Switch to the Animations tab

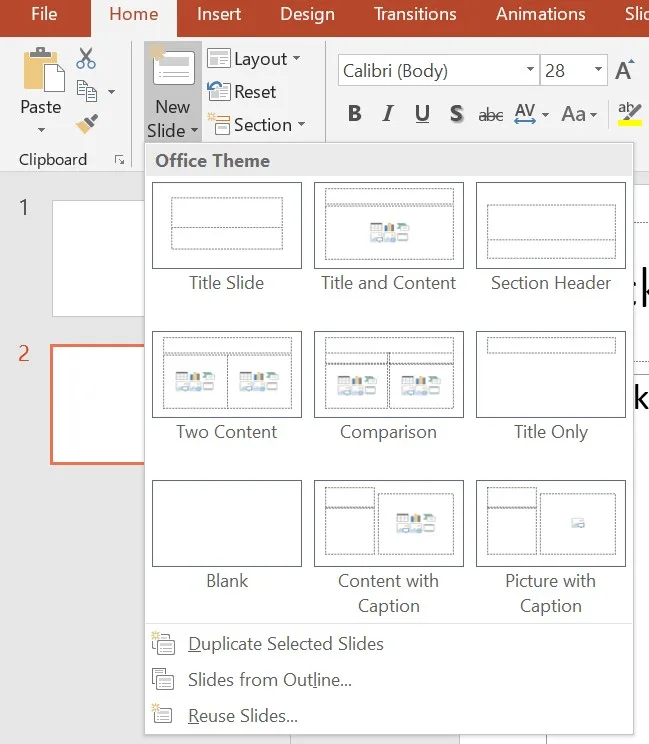click(540, 14)
